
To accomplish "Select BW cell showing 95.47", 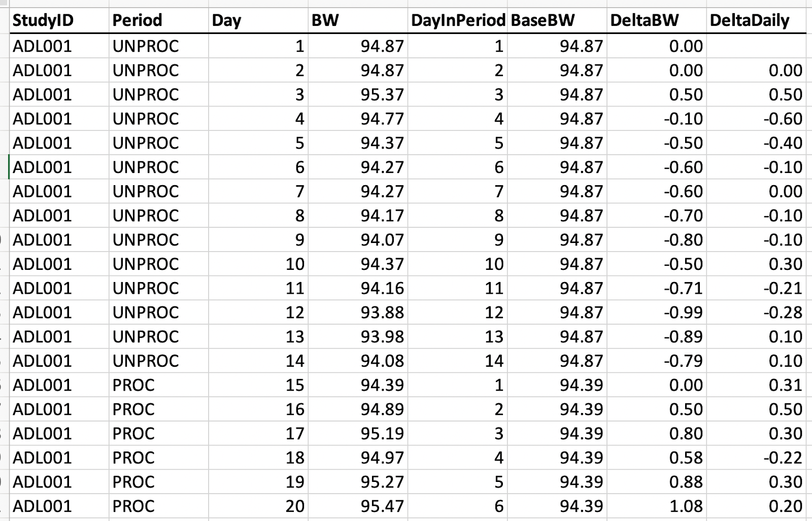I will [358, 506].
